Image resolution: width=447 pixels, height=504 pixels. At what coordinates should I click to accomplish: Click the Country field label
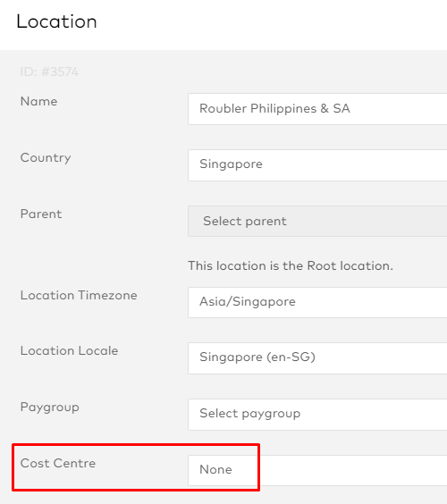(46, 158)
